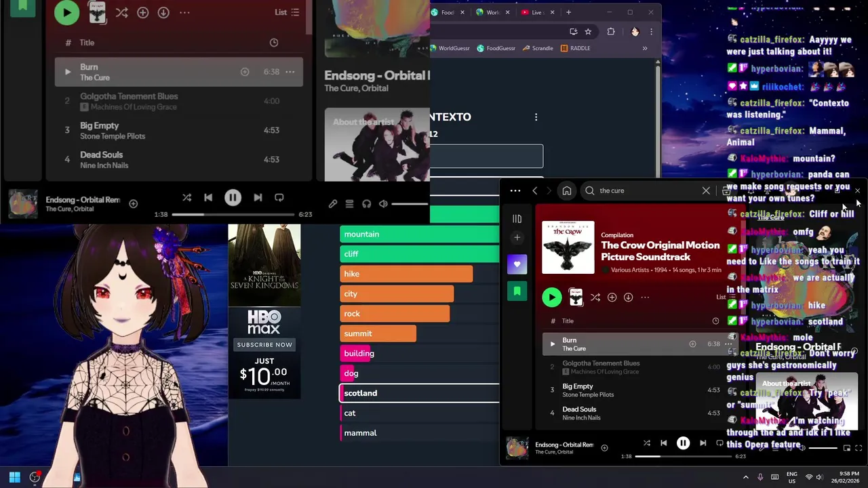Image resolution: width=868 pixels, height=488 pixels.
Task: Add The Crow album to library in small window
Action: click(612, 297)
